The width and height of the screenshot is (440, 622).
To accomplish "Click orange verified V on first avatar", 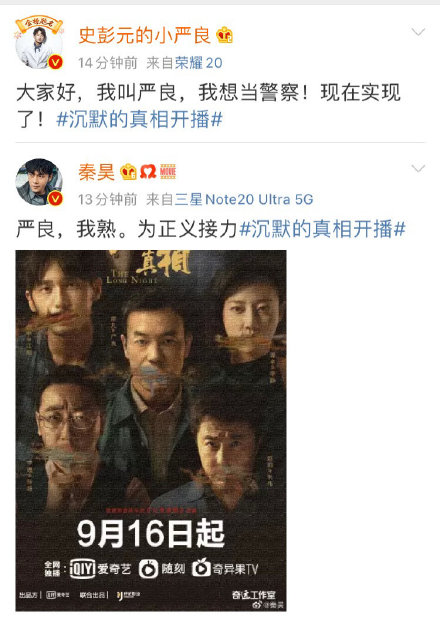I will click(x=56, y=62).
